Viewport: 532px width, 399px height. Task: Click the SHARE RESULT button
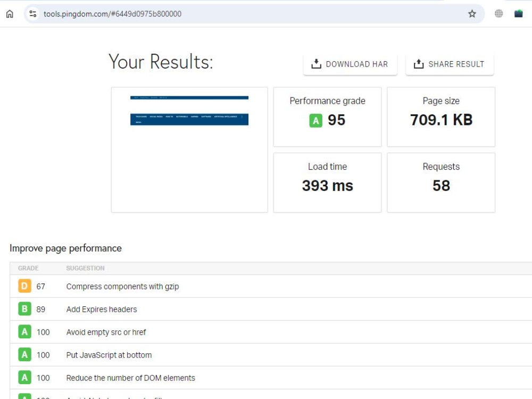pos(450,64)
